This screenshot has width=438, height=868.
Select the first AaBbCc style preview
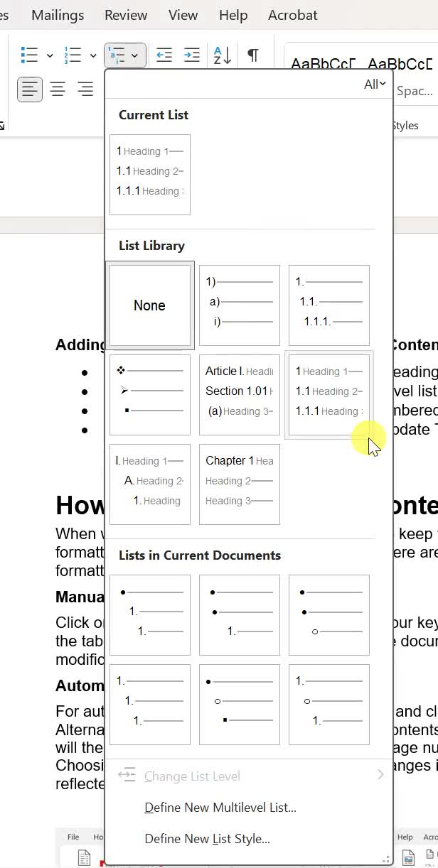322,65
